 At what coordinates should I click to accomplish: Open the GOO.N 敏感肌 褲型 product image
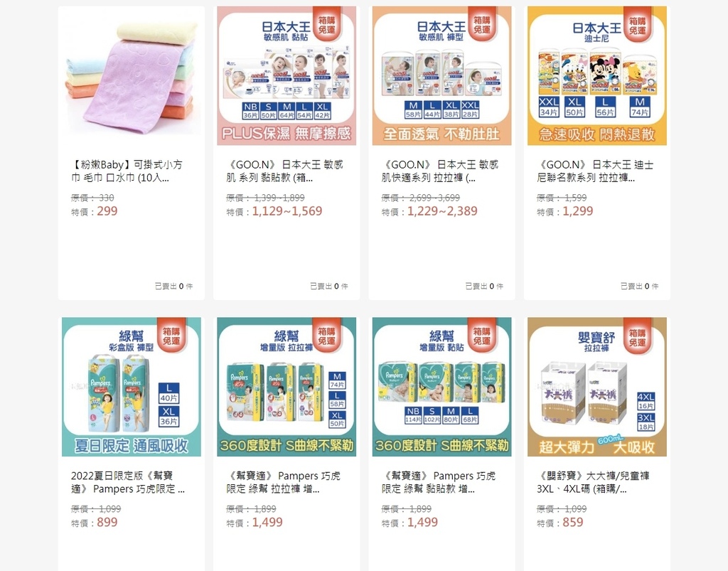(441, 75)
